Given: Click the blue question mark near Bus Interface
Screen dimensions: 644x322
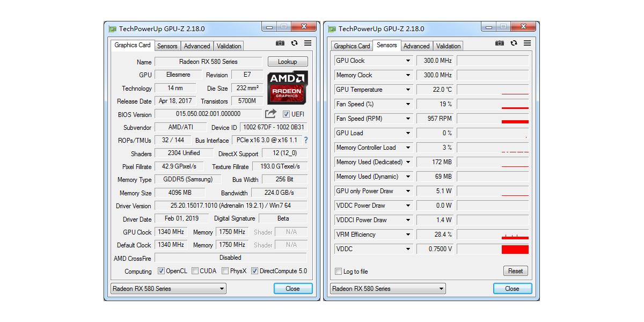Looking at the screenshot, I should [305, 140].
